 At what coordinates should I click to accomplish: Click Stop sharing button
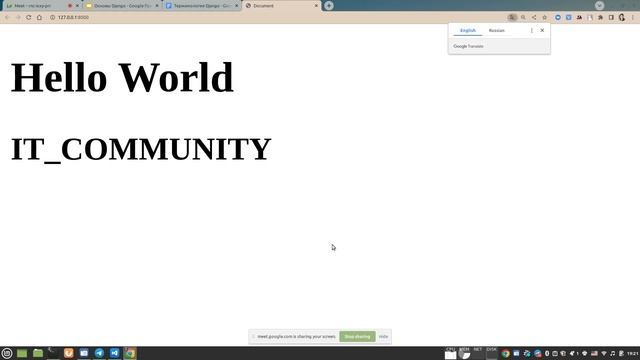tap(357, 337)
